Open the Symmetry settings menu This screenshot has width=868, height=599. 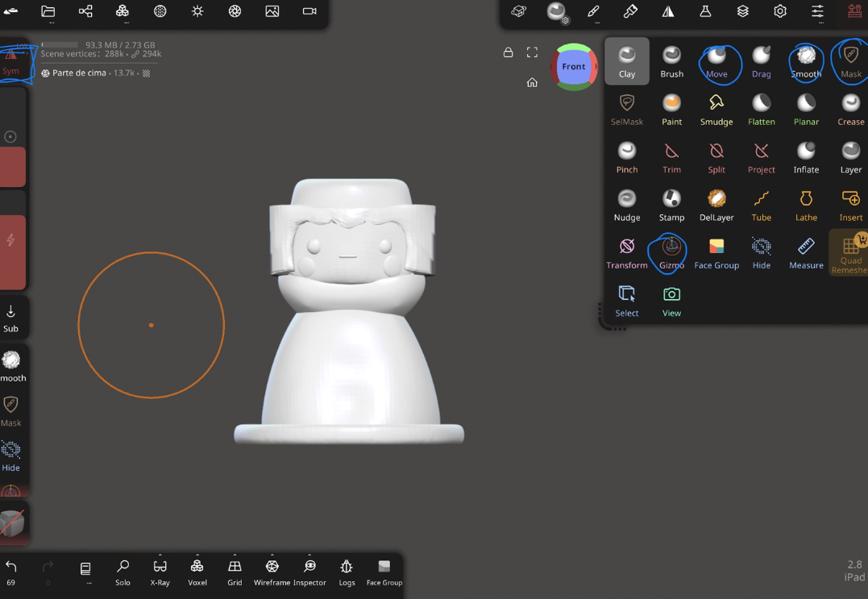[668, 11]
